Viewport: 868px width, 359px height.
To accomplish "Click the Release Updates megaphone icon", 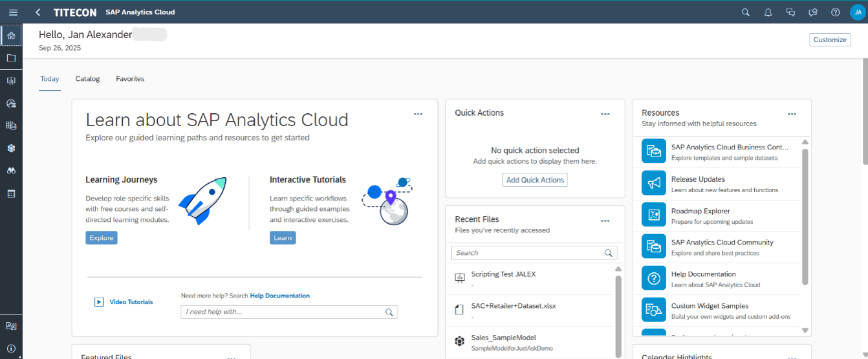I will [x=654, y=184].
